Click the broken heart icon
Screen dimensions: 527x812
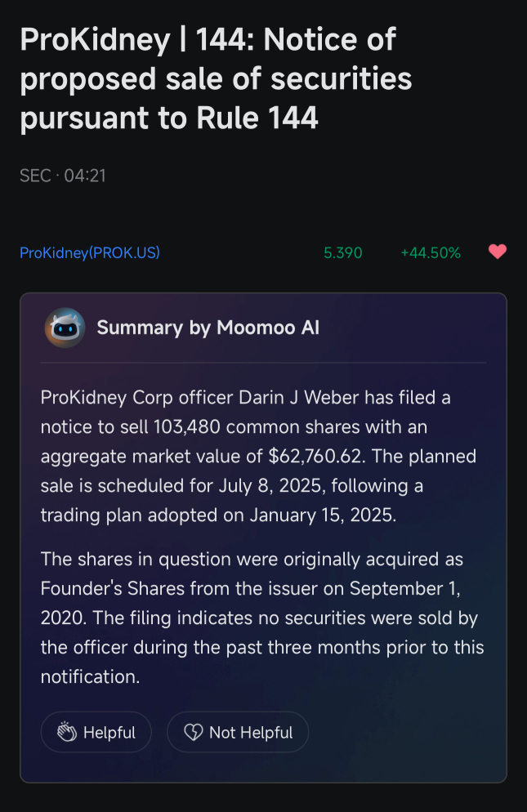pos(194,732)
